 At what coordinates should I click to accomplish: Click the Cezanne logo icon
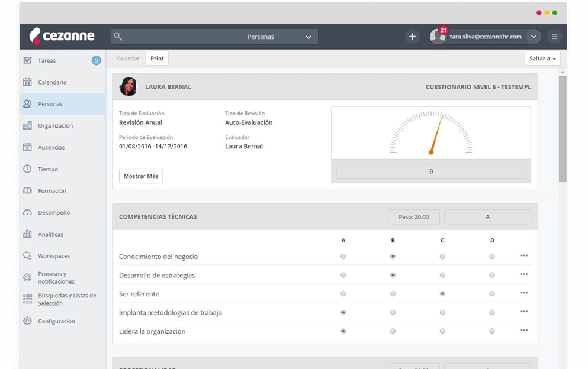[35, 37]
